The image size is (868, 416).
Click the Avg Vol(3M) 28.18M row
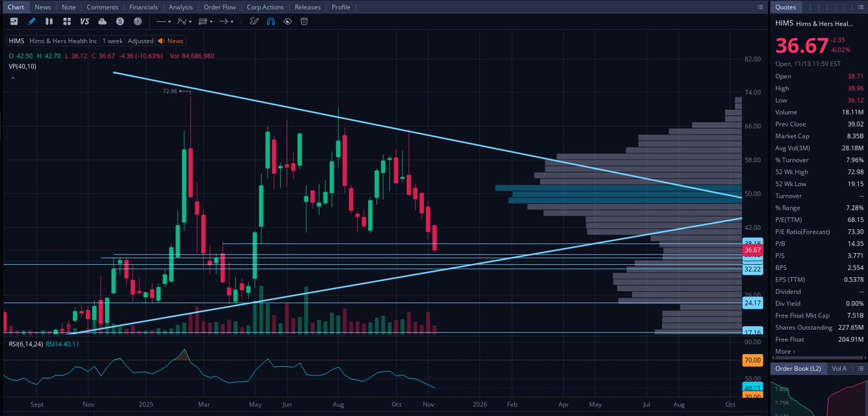[819, 148]
